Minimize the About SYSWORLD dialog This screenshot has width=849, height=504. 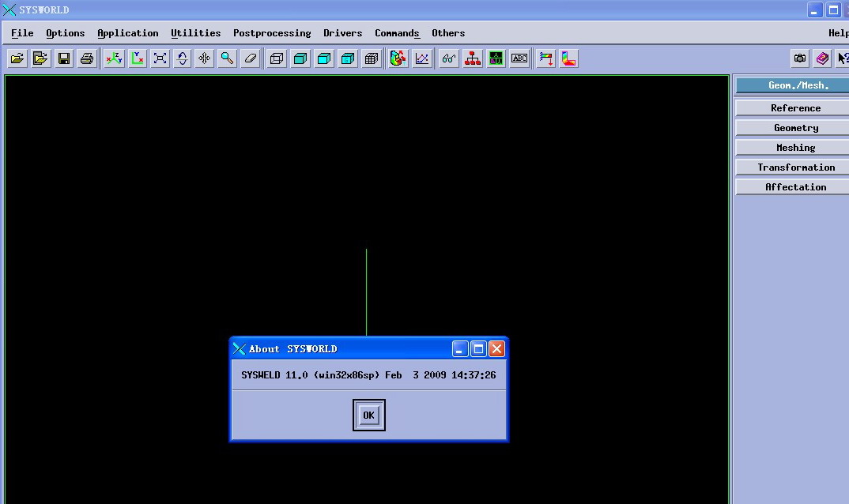(460, 349)
